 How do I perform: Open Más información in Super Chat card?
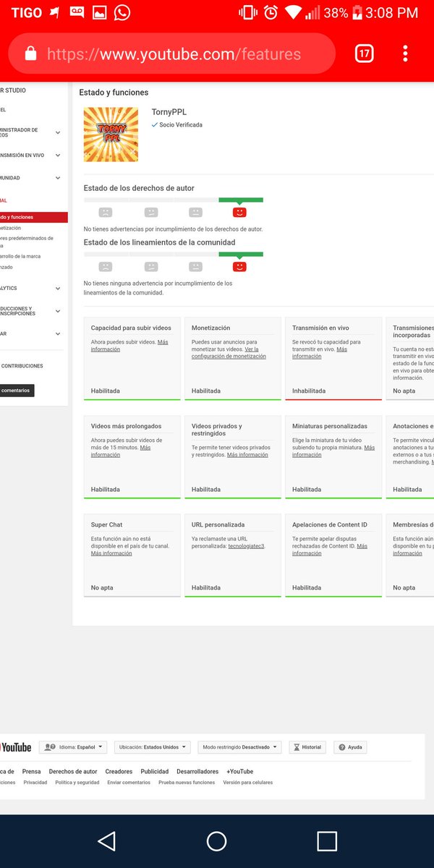111,553
